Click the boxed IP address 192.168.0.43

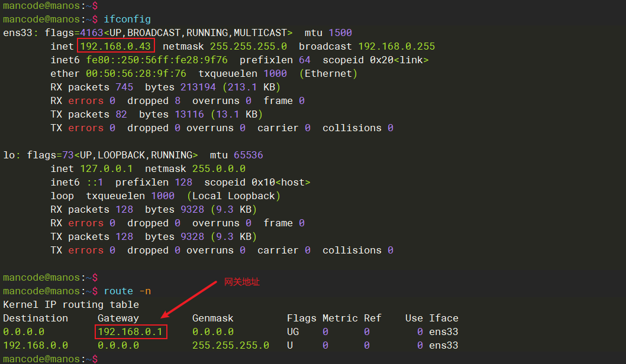(x=115, y=46)
